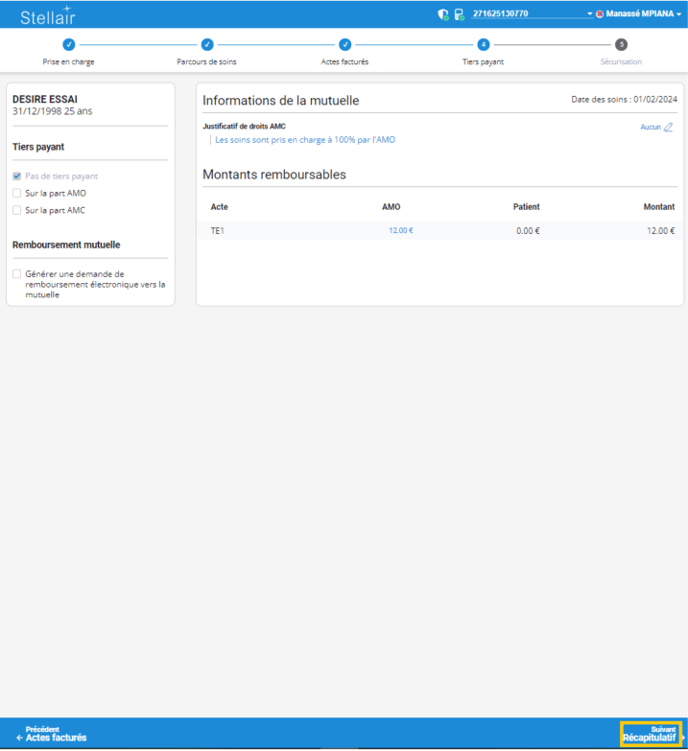Go back to Précédent Actes facturés

(52, 734)
